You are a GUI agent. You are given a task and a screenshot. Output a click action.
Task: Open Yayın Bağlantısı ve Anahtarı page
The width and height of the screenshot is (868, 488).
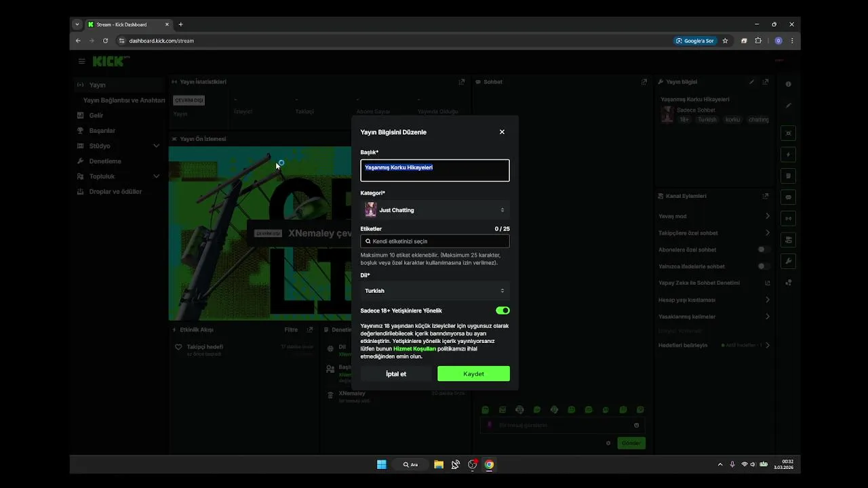(x=123, y=100)
